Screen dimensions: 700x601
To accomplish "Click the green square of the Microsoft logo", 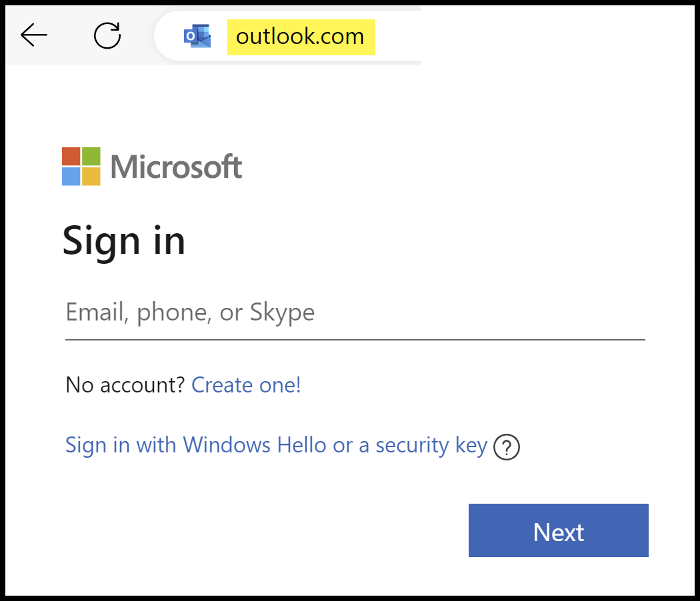I will pyautogui.click(x=90, y=157).
